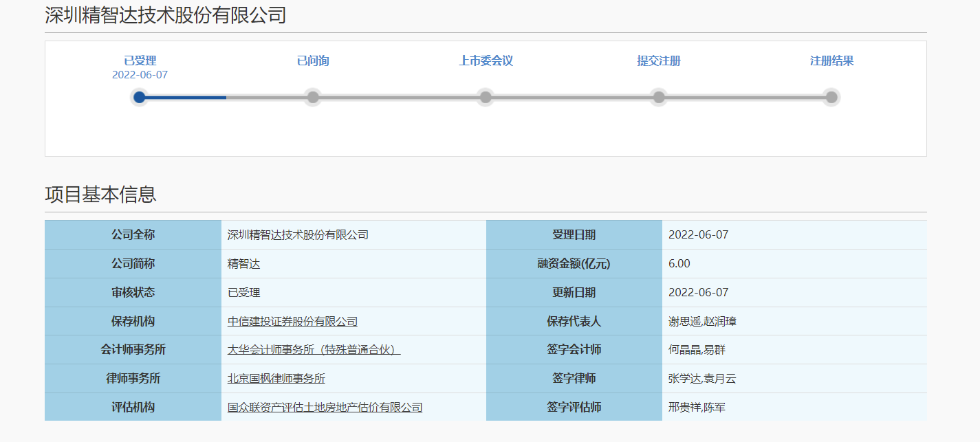Click the 提交注册 progress stage dot

(659, 98)
